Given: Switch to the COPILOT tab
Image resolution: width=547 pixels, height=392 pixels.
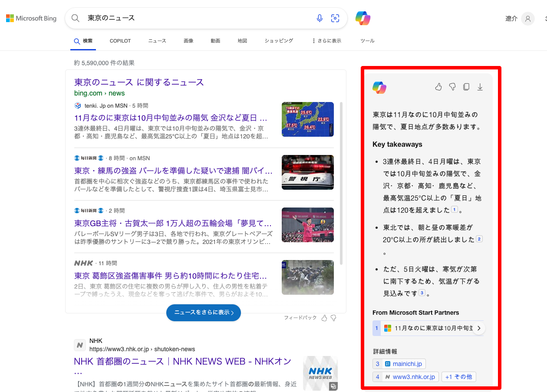Looking at the screenshot, I should (120, 41).
